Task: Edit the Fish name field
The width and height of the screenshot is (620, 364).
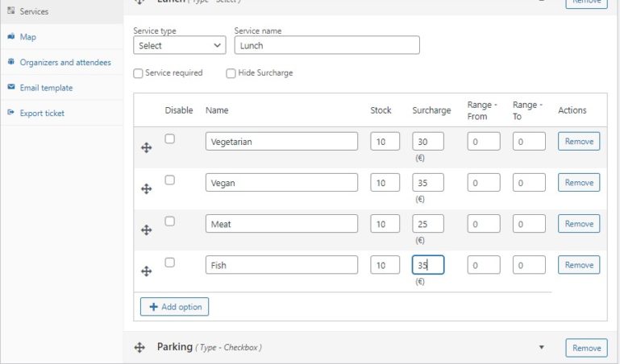Action: click(281, 265)
